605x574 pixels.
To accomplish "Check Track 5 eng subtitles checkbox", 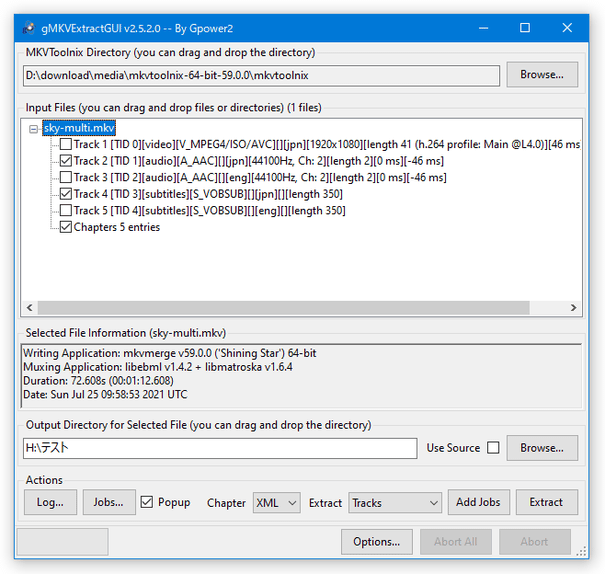I will click(66, 211).
